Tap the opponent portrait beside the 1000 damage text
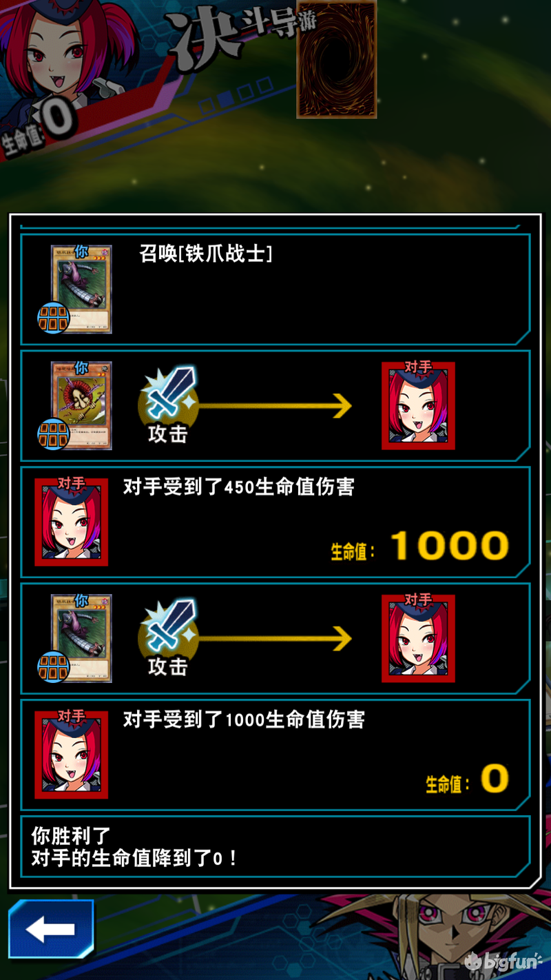This screenshot has width=551, height=980. [72, 755]
